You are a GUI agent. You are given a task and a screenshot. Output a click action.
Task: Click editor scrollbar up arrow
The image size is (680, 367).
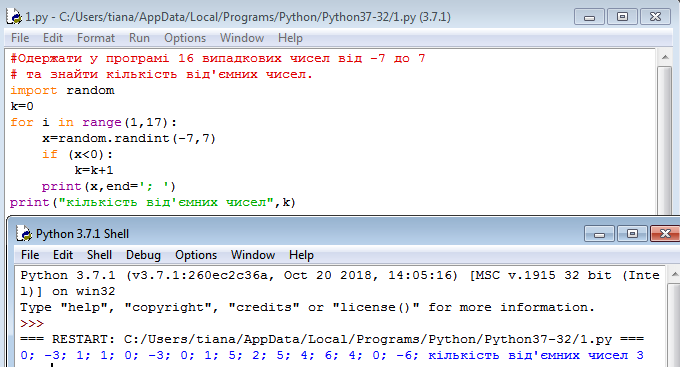[x=664, y=57]
